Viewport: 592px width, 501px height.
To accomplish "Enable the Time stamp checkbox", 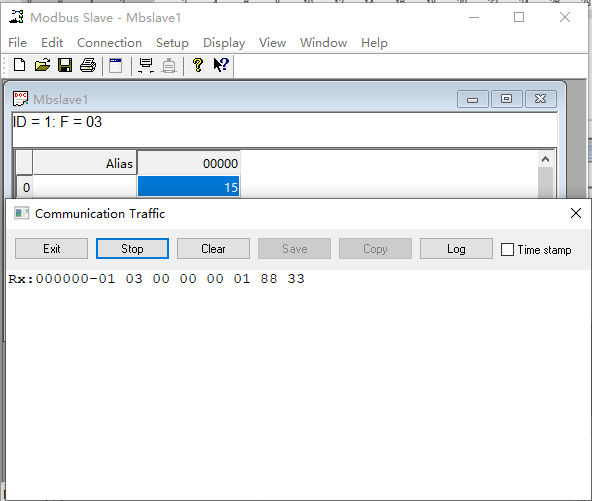I will tap(507, 250).
